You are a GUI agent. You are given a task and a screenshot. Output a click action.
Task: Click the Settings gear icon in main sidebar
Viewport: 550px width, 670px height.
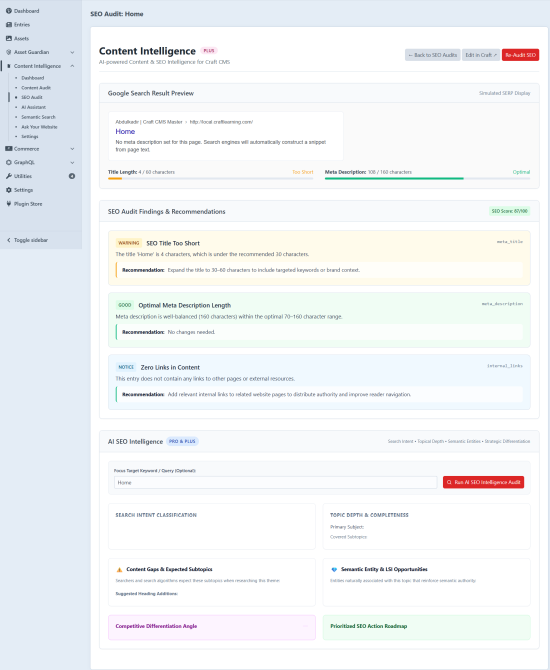9,190
